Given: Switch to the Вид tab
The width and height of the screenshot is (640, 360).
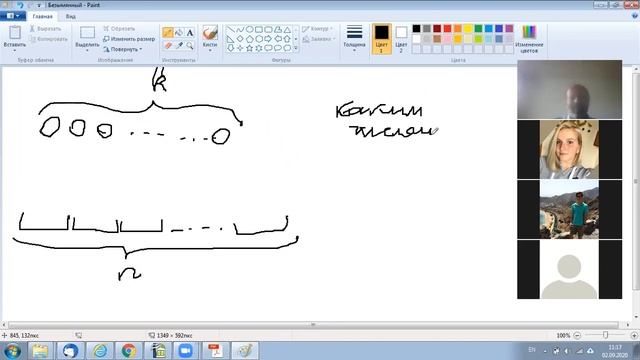Looking at the screenshot, I should click(71, 16).
